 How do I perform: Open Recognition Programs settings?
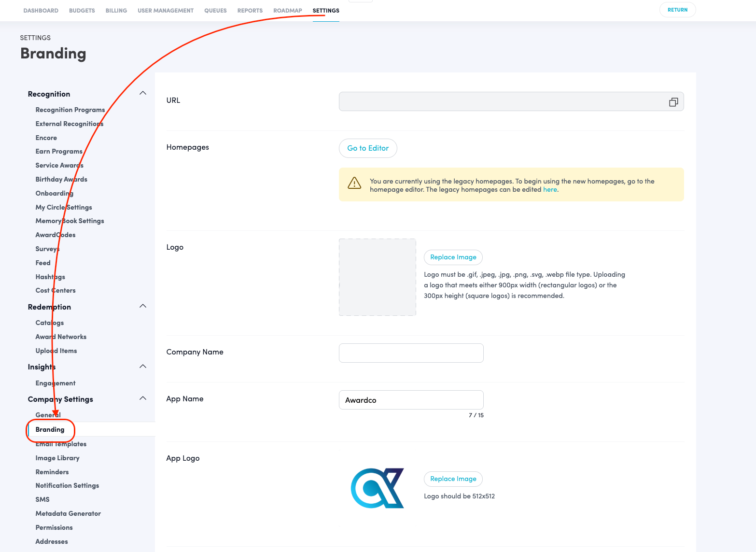pyautogui.click(x=70, y=110)
